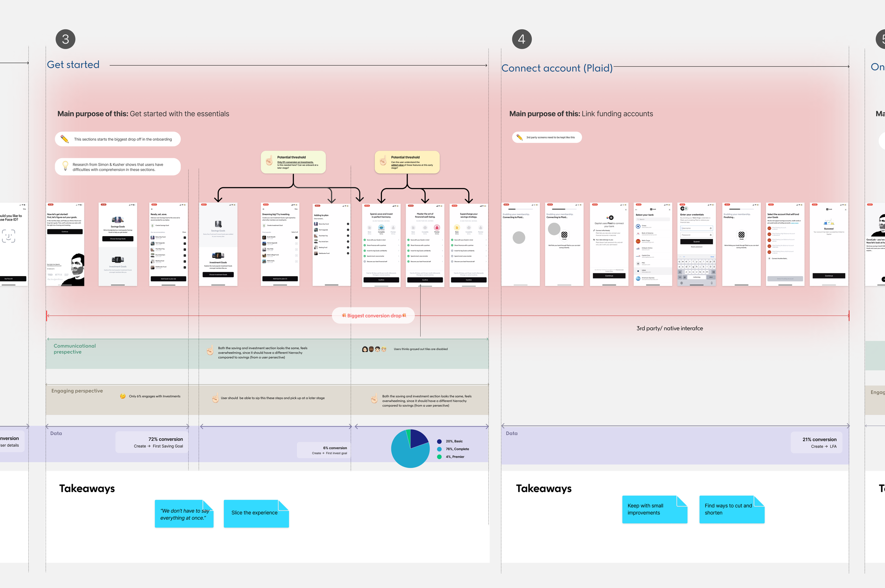Toggle the Rainy Day Fund checkbox on the savings screen

point(184,238)
